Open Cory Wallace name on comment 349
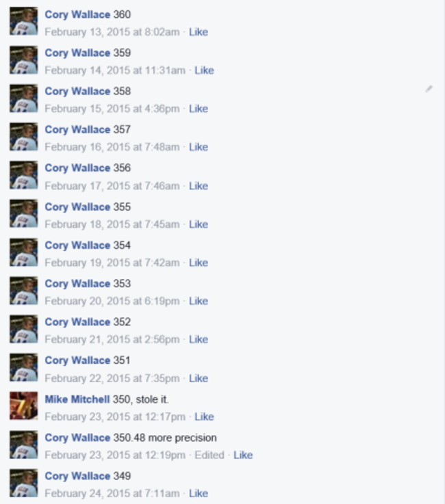Viewport: 445px width, 504px height. tap(77, 476)
